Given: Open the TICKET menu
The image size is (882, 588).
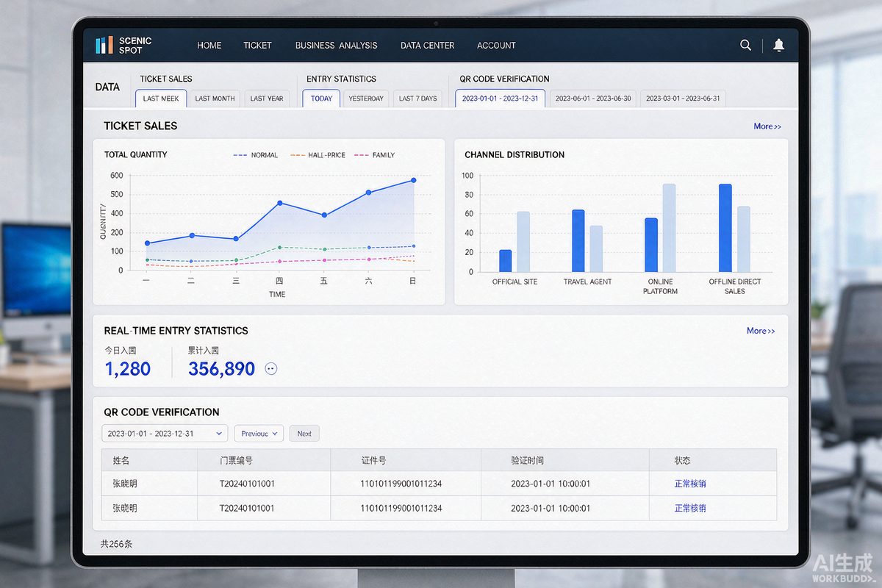Looking at the screenshot, I should (x=257, y=46).
